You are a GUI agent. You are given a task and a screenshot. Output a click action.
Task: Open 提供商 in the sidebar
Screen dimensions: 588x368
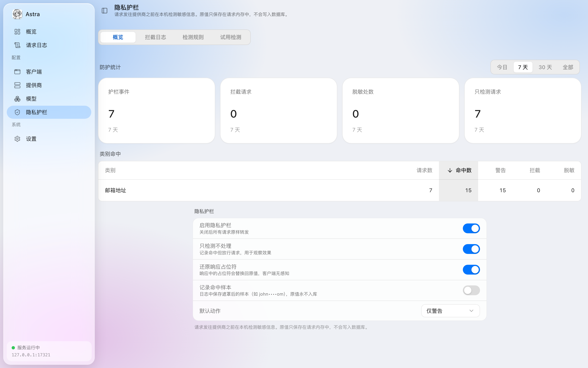[x=49, y=85]
